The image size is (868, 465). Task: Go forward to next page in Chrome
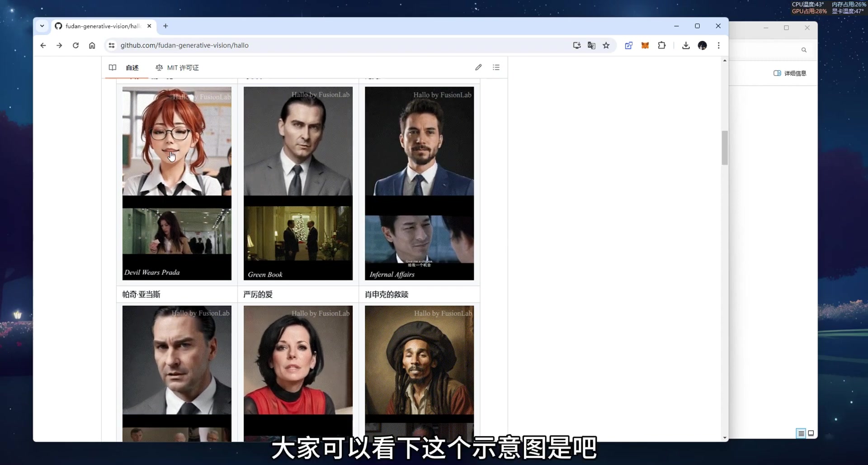[x=59, y=45]
